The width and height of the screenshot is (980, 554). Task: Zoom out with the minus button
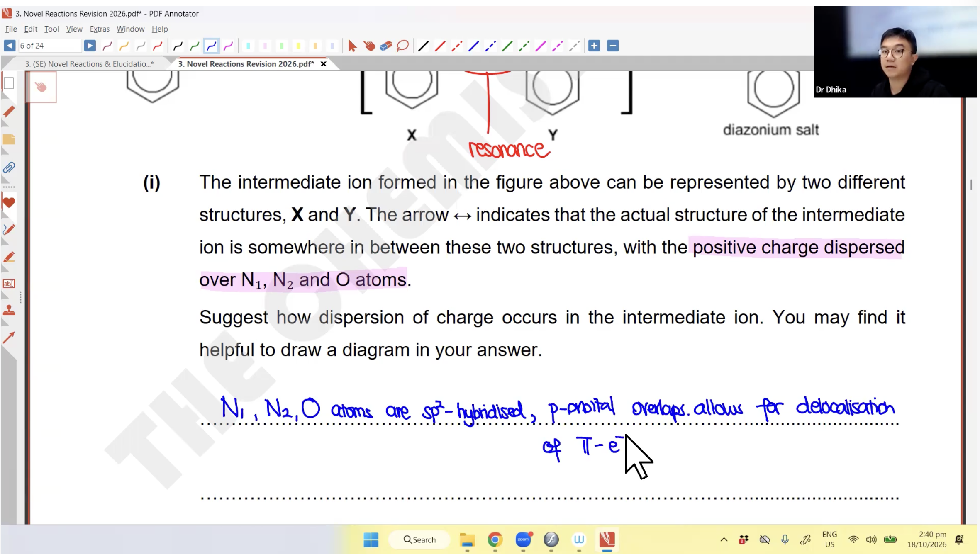point(613,46)
